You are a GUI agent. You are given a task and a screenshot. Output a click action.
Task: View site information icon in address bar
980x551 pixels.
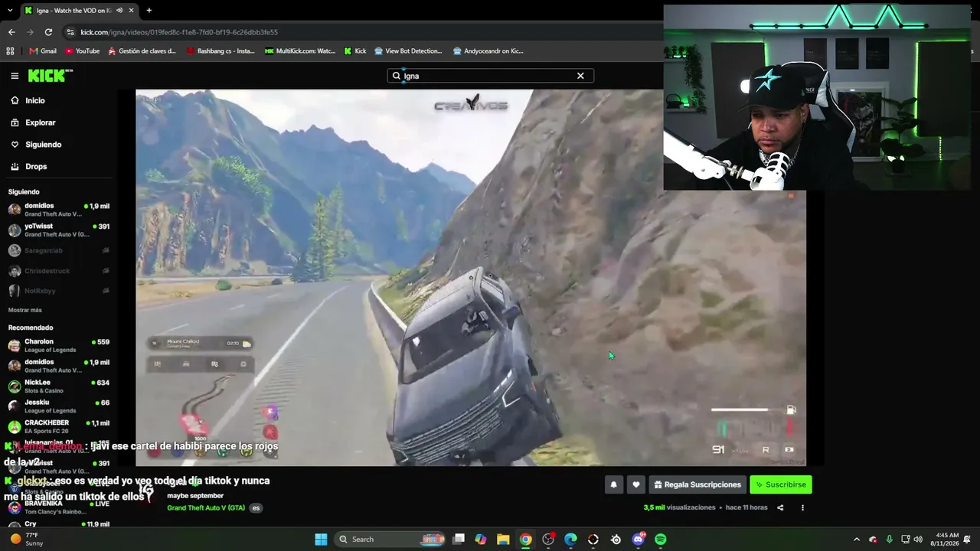click(x=70, y=32)
